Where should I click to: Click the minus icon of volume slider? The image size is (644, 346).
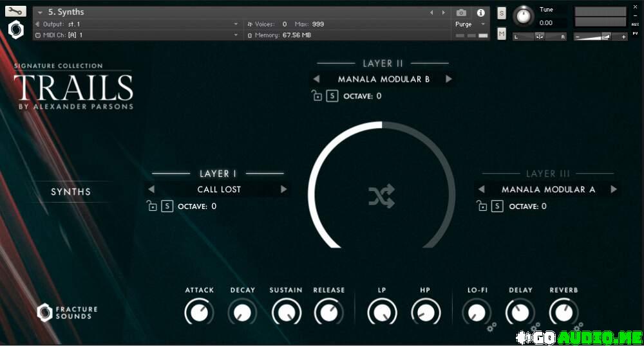[578, 37]
